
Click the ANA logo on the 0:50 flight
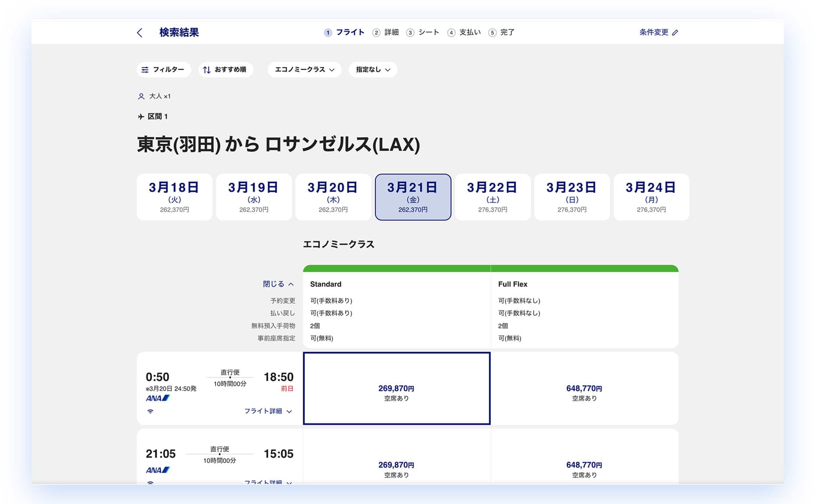tap(157, 398)
